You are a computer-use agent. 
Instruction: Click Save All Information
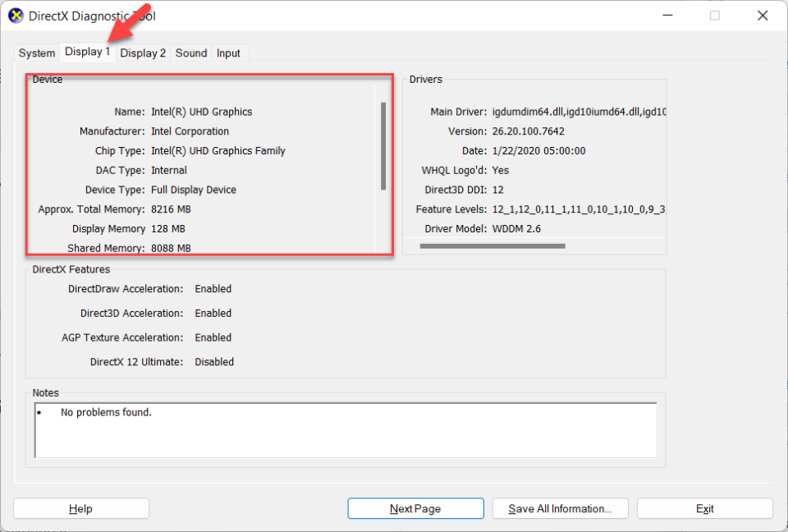pos(560,508)
